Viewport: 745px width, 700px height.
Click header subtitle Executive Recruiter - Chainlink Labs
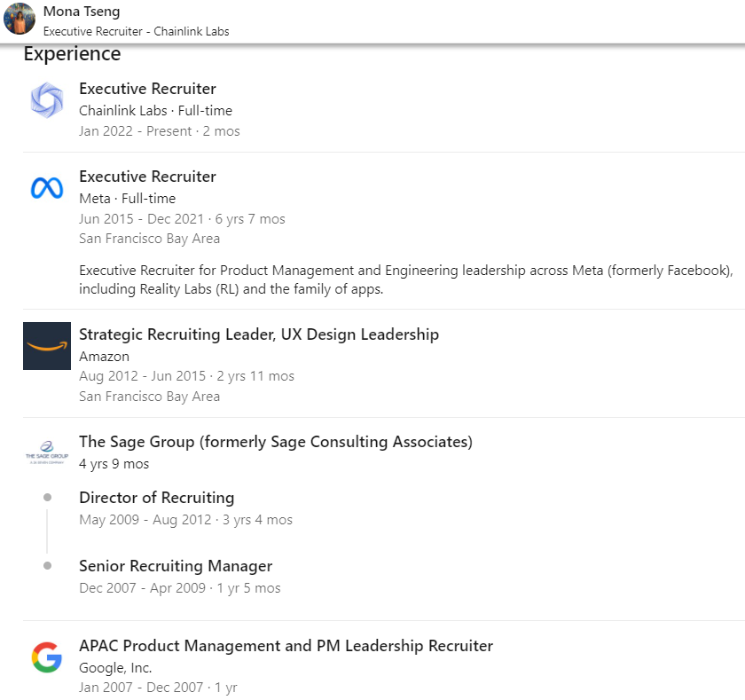[x=136, y=31]
